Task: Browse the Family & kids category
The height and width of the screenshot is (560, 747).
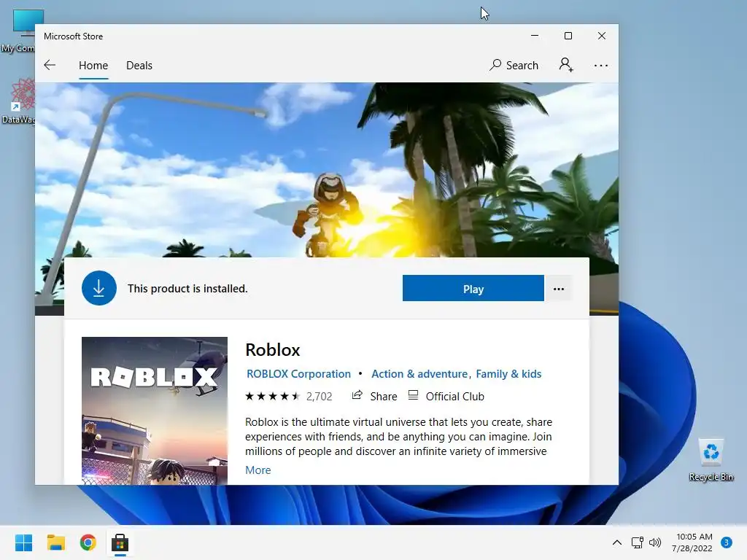Action: [508, 374]
